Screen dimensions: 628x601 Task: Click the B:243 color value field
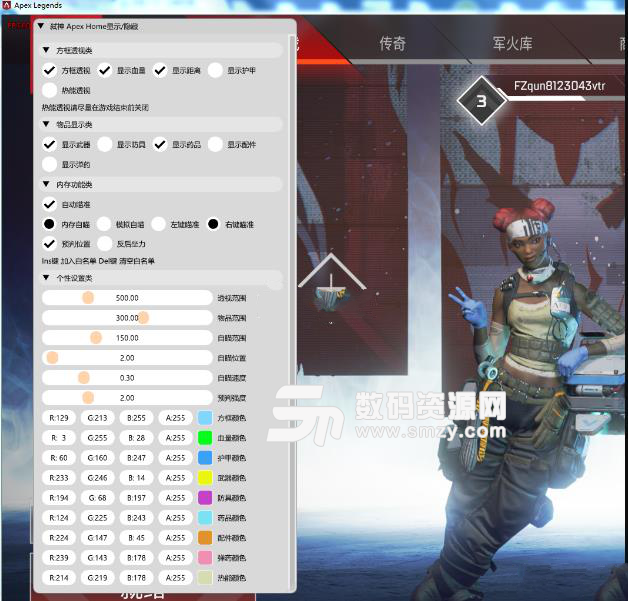pos(136,518)
